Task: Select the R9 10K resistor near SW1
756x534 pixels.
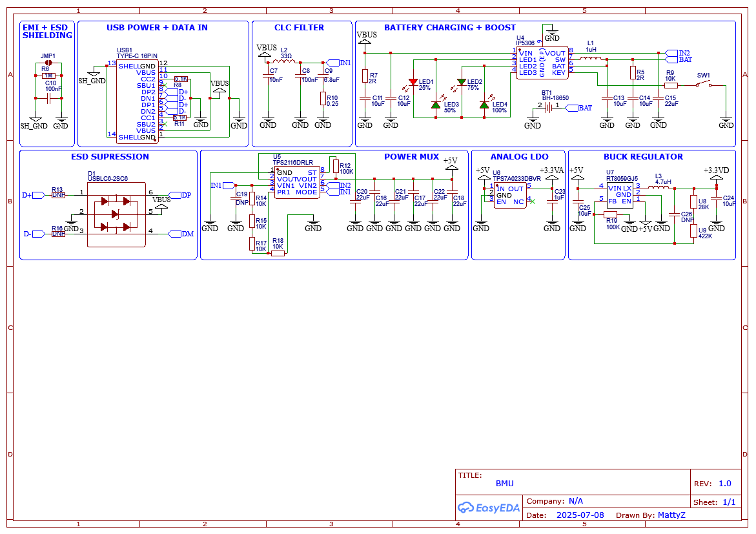Action: coord(671,85)
